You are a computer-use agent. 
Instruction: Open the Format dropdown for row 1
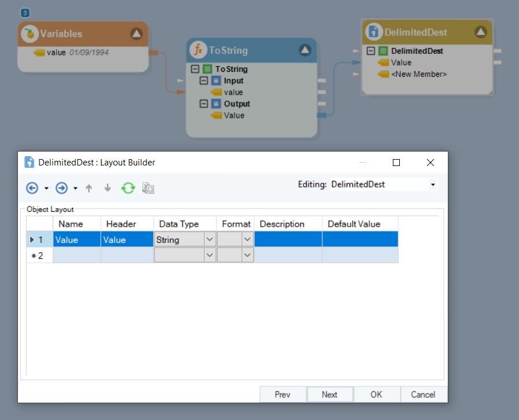(247, 240)
